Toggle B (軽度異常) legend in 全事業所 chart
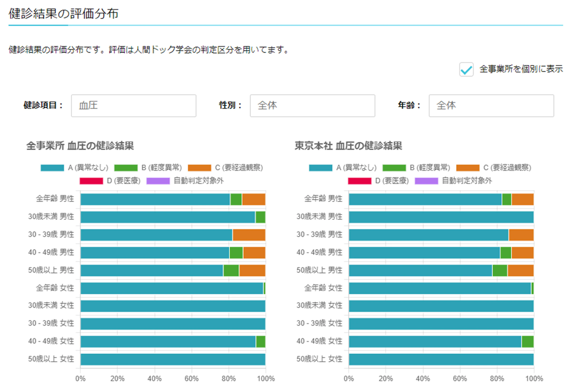 [148, 168]
